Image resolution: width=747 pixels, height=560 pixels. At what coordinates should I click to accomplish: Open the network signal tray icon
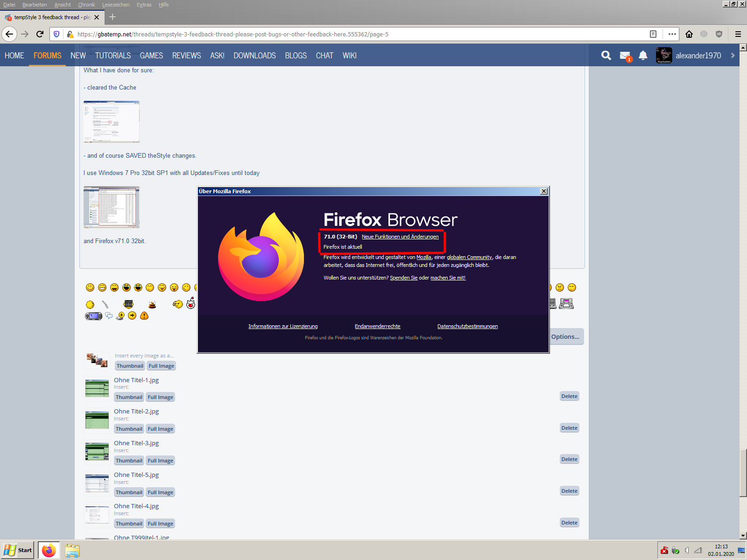(698, 551)
